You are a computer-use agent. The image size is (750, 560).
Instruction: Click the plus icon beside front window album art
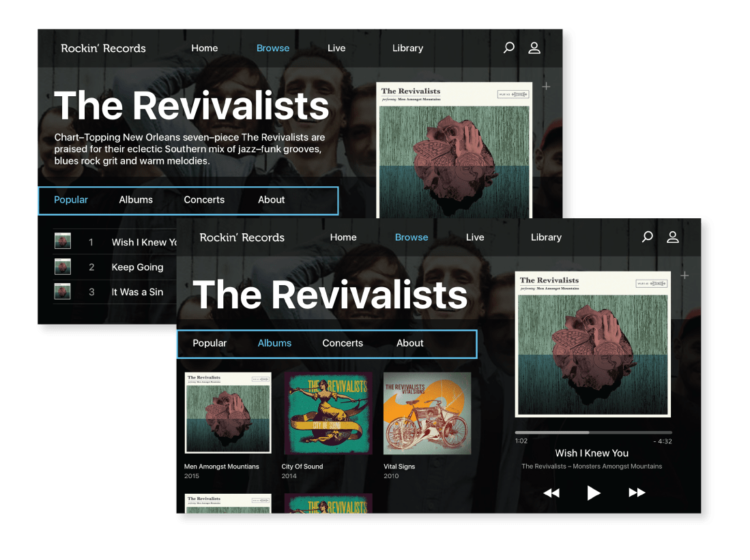point(684,276)
